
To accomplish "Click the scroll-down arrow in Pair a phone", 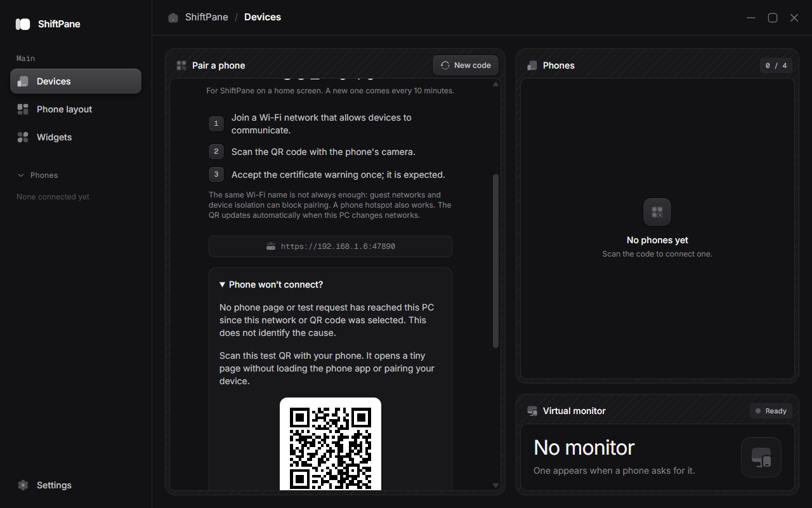I will point(496,486).
